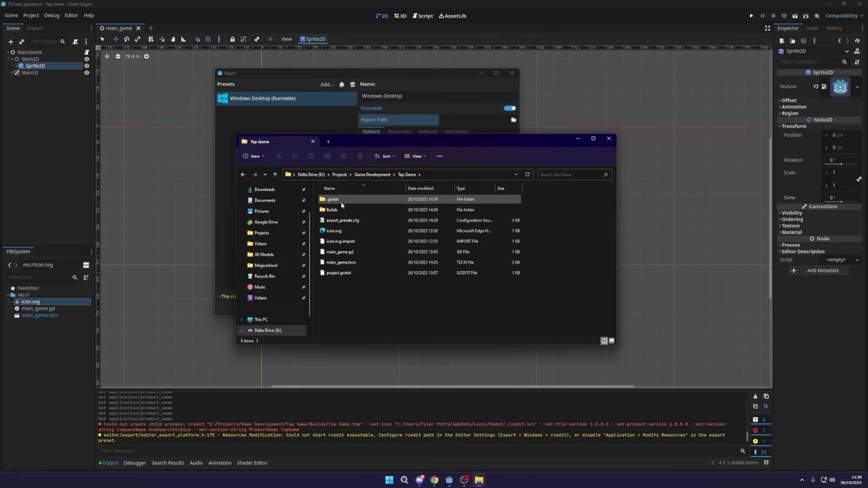Image resolution: width=868 pixels, height=488 pixels.
Task: Open the Compatibility renderer dropdown
Action: (842, 16)
